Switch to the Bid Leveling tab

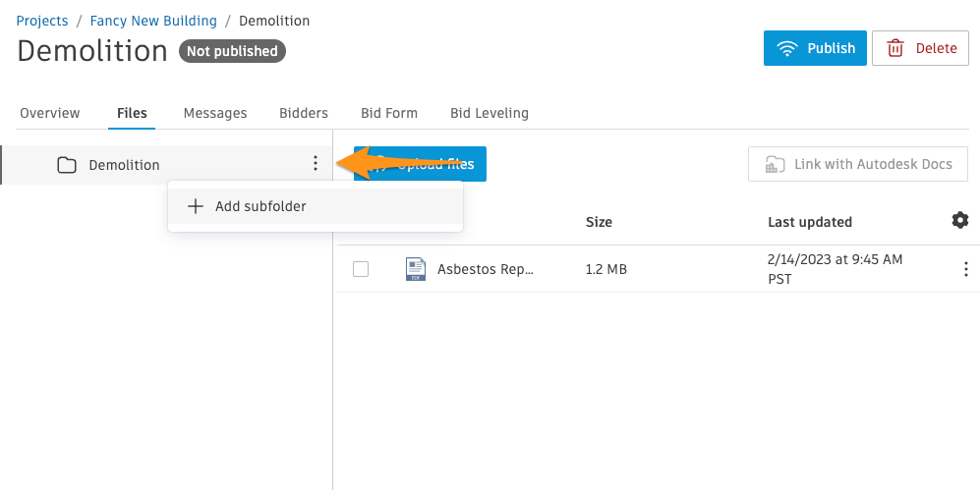(490, 113)
